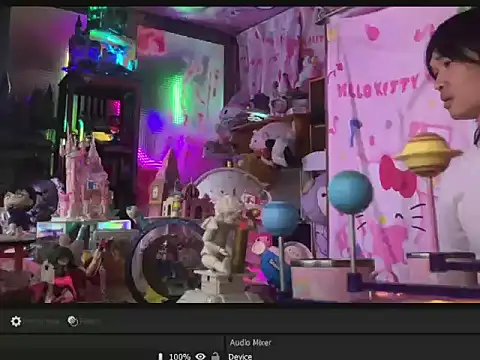Open source filters via the circles icon
The height and width of the screenshot is (360, 480).
tap(73, 321)
